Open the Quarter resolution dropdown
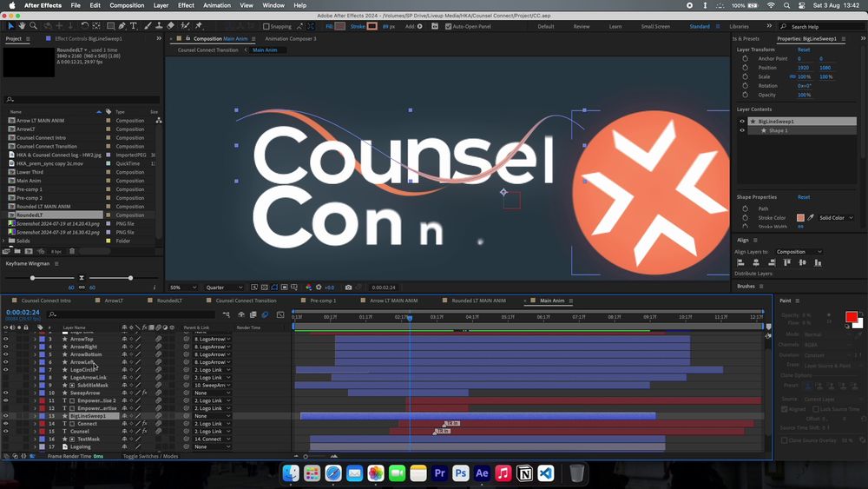This screenshot has height=489, width=868. [x=224, y=287]
